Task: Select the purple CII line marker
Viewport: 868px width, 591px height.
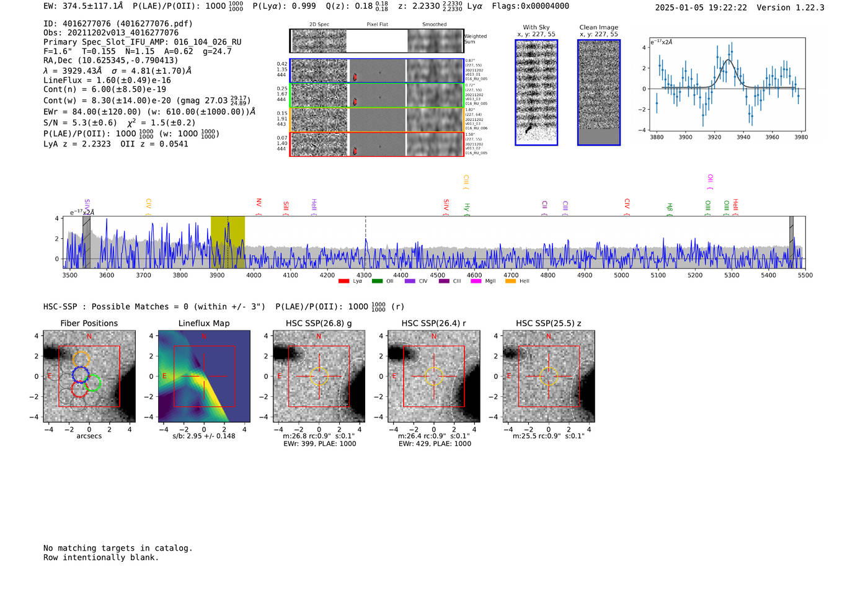Action: tap(544, 208)
